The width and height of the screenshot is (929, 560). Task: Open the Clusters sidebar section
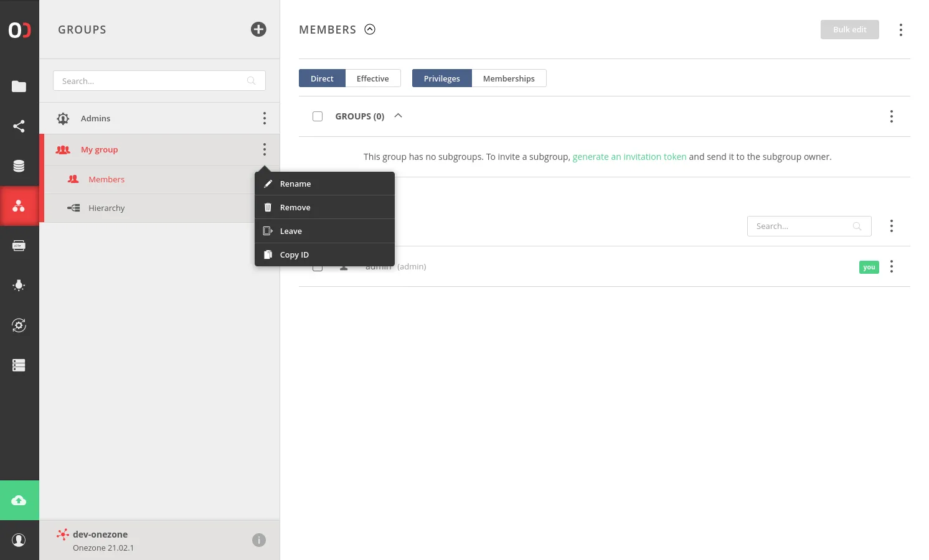(x=19, y=365)
